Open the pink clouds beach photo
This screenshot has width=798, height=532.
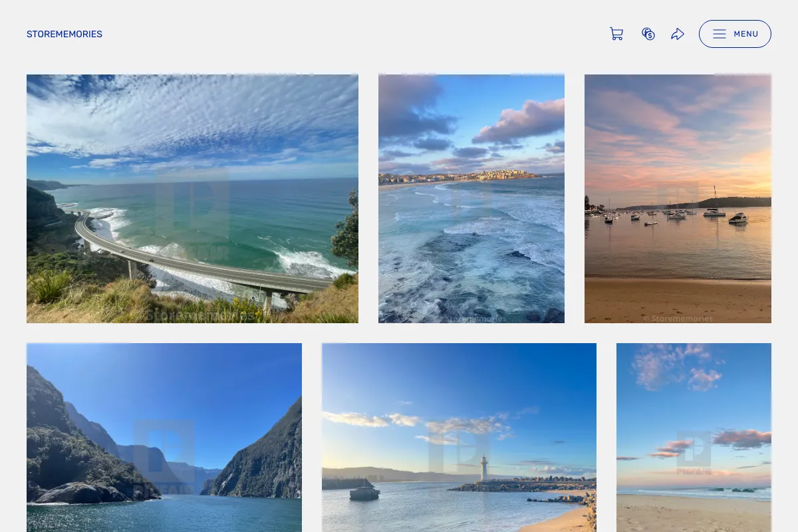click(694, 438)
